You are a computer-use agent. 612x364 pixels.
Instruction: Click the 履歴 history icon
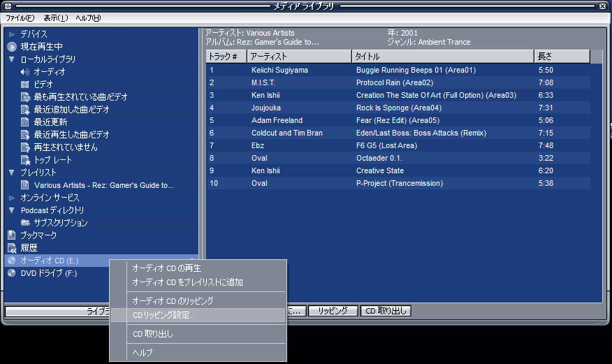12,248
